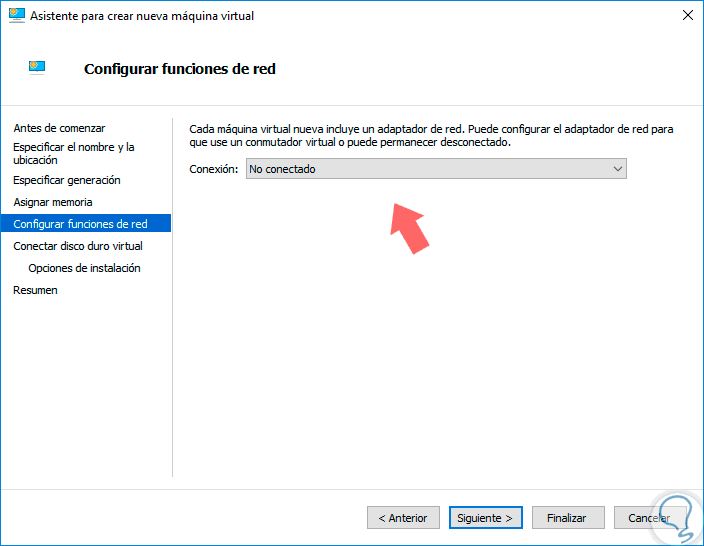Click the Siguiente > button

click(485, 518)
